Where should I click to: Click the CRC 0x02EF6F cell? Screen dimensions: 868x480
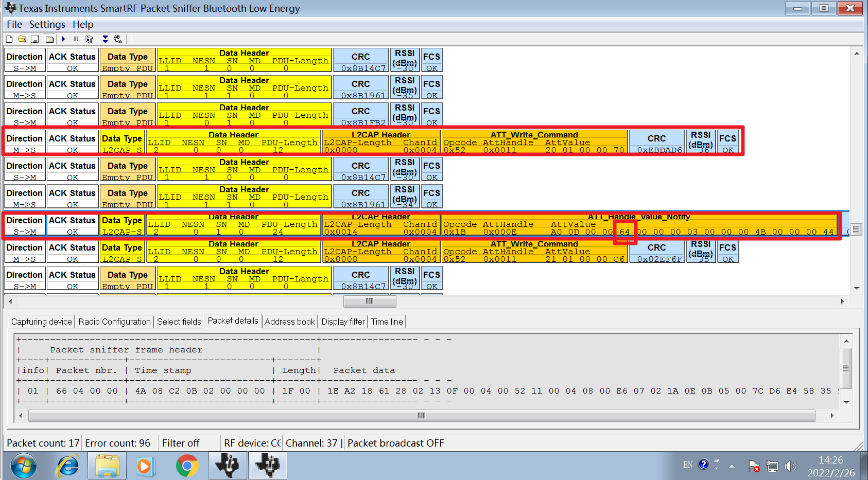pos(657,251)
